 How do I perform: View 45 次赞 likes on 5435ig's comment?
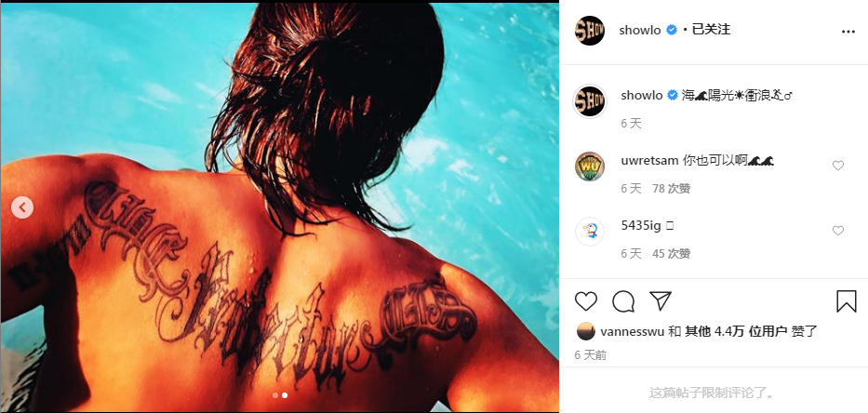tap(671, 253)
